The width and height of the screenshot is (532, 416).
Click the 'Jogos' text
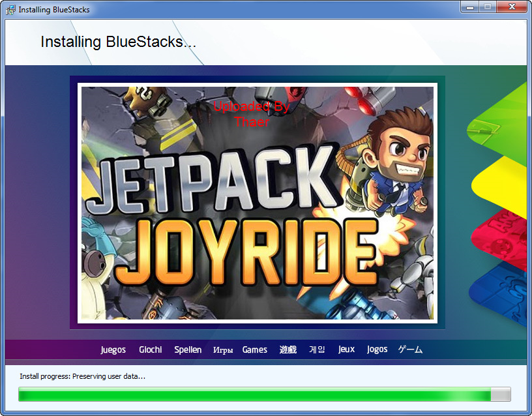pyautogui.click(x=377, y=349)
